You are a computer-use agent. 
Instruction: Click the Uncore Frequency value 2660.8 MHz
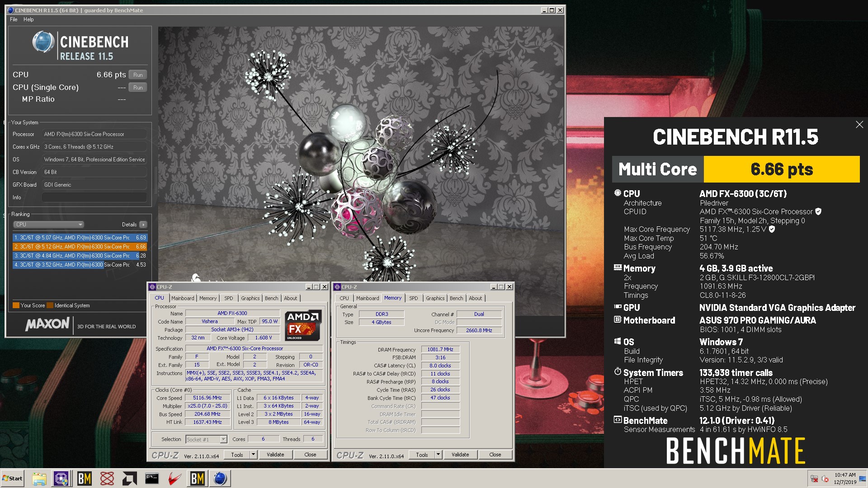point(479,330)
